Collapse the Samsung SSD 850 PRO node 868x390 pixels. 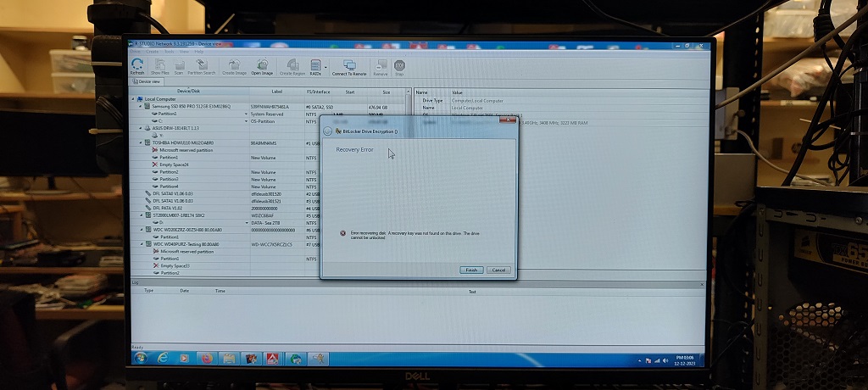[x=141, y=106]
